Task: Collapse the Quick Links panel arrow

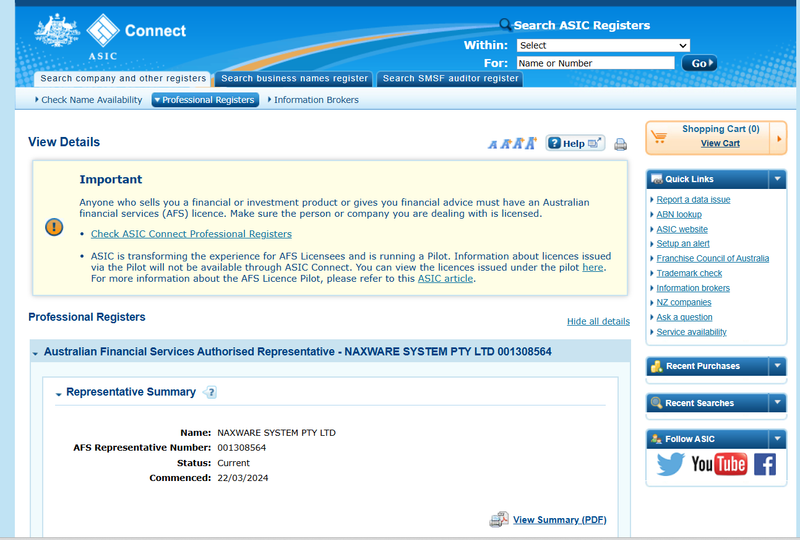Action: pos(778,179)
